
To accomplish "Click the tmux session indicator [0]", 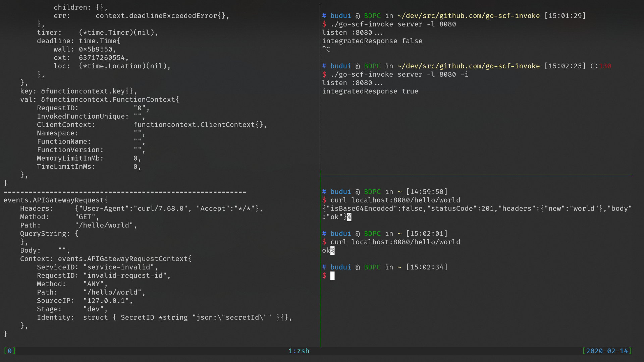I will [x=9, y=351].
